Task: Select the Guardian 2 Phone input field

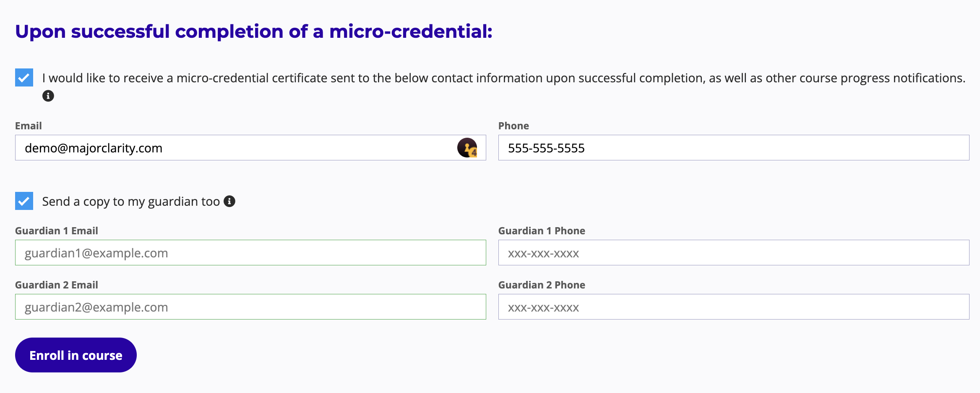Action: [x=733, y=307]
